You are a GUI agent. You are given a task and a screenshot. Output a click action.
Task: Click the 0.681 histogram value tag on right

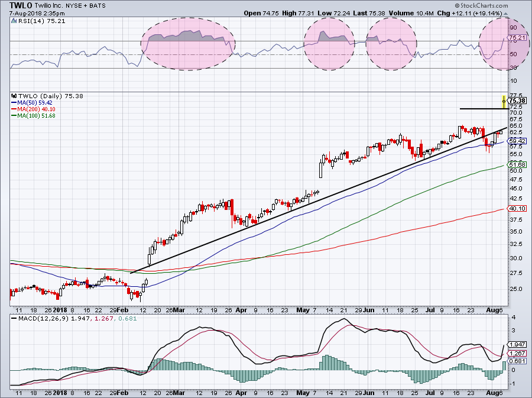tap(517, 361)
